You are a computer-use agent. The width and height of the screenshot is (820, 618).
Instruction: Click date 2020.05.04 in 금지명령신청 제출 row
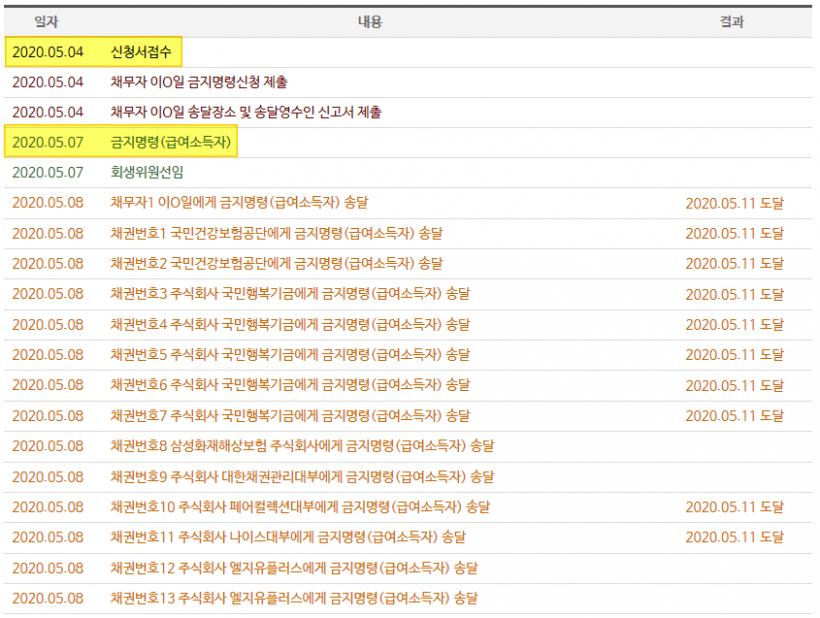(48, 82)
